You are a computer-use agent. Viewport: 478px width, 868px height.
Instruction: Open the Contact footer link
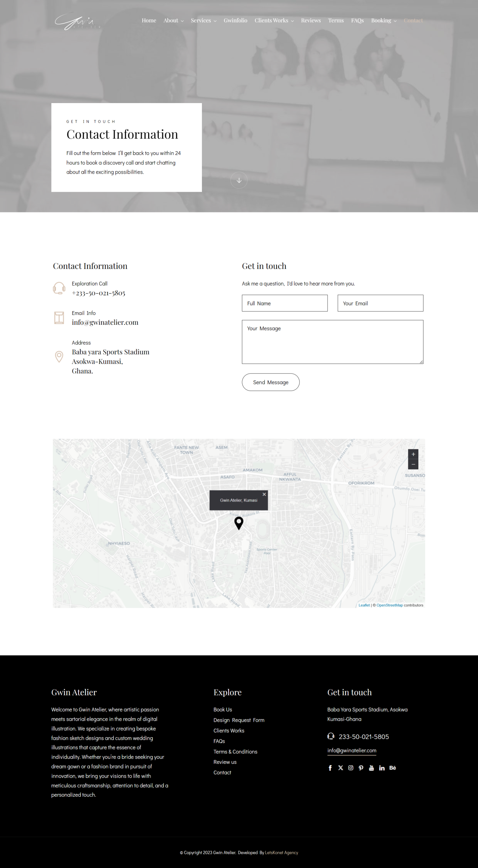click(222, 773)
